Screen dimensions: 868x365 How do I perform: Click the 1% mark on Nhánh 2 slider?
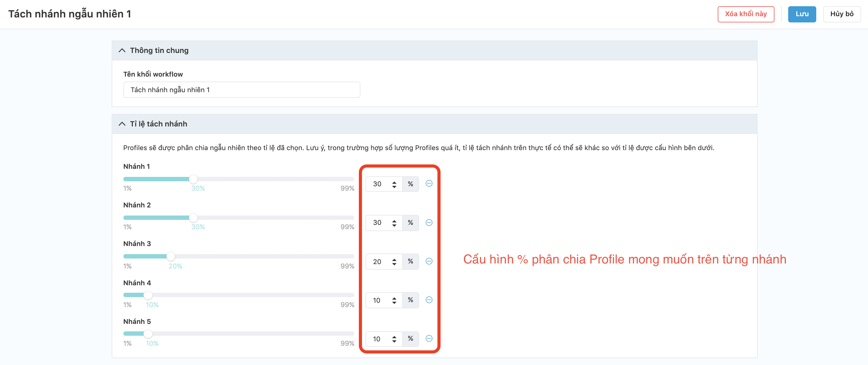click(128, 227)
